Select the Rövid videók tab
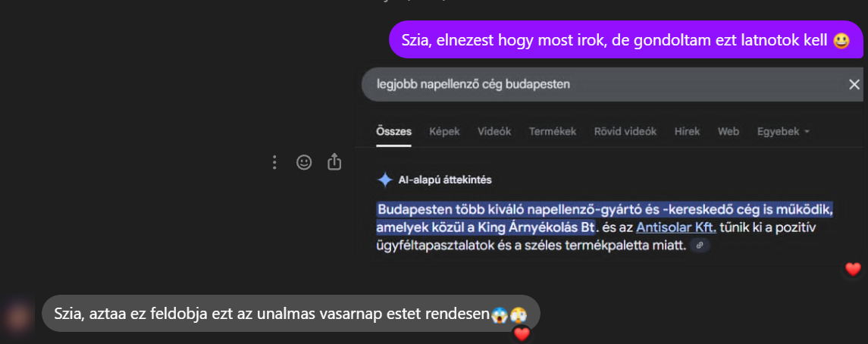868x344 pixels. click(625, 131)
